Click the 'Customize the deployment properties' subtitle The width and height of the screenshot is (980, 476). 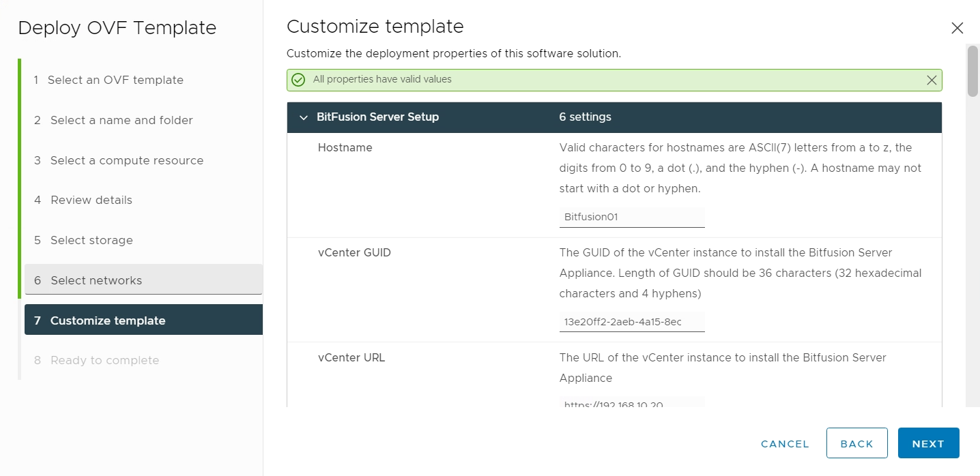pyautogui.click(x=454, y=54)
